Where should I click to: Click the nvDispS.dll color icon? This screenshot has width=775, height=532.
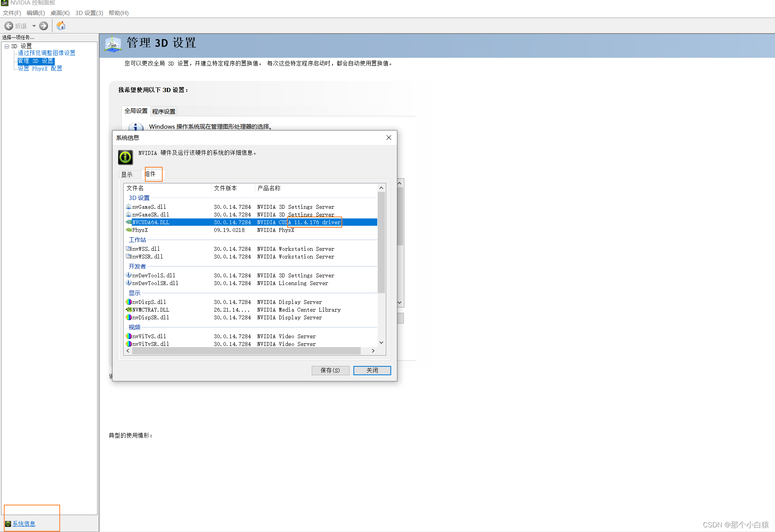(129, 302)
